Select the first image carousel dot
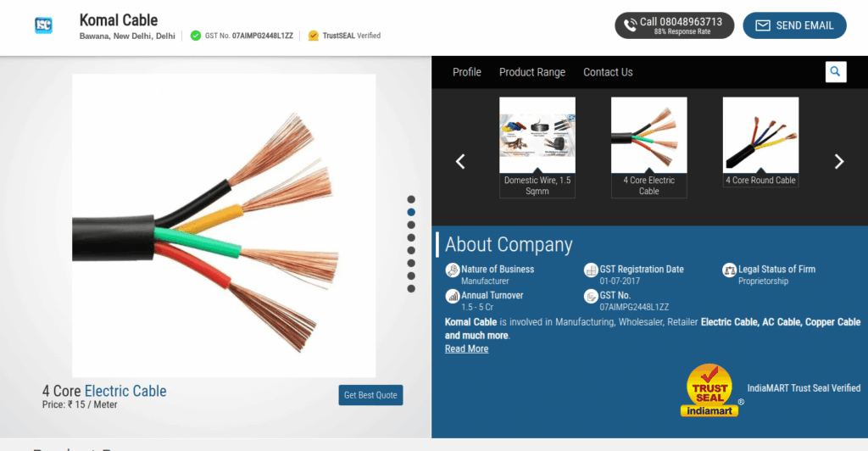Screen dimensions: 868x451 (x=411, y=199)
